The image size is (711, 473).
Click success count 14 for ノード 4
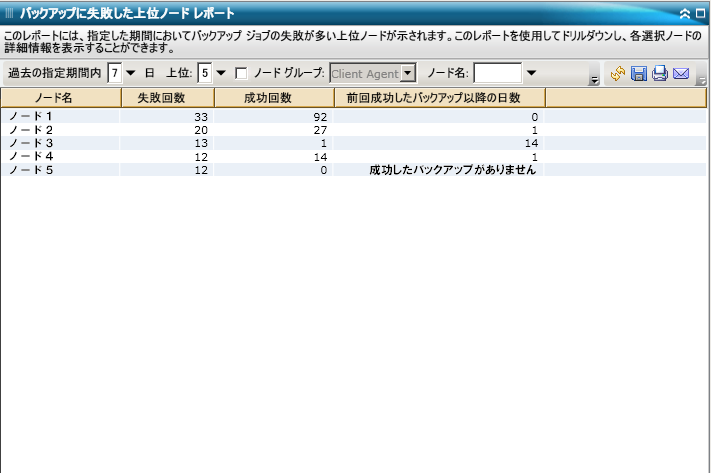point(320,157)
